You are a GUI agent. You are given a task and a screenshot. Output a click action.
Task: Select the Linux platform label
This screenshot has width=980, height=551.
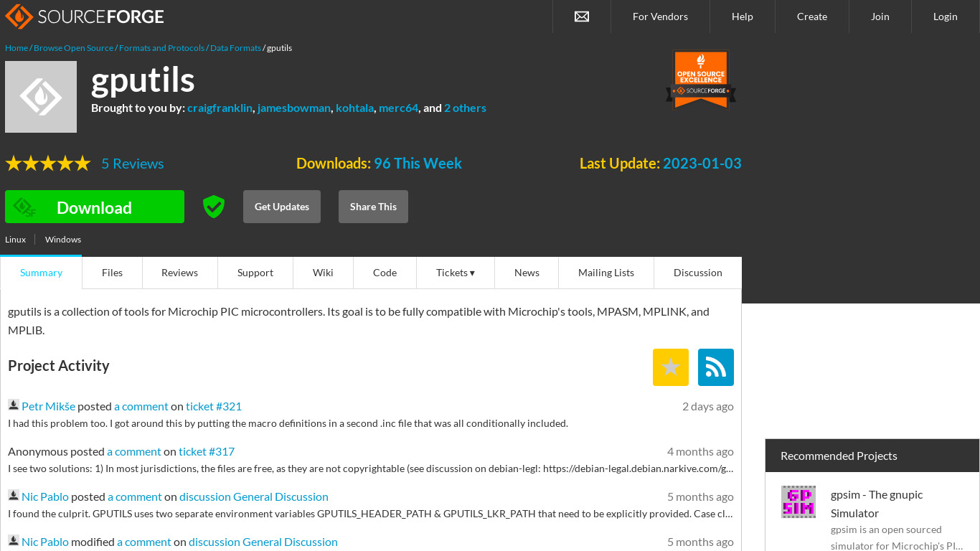(15, 240)
